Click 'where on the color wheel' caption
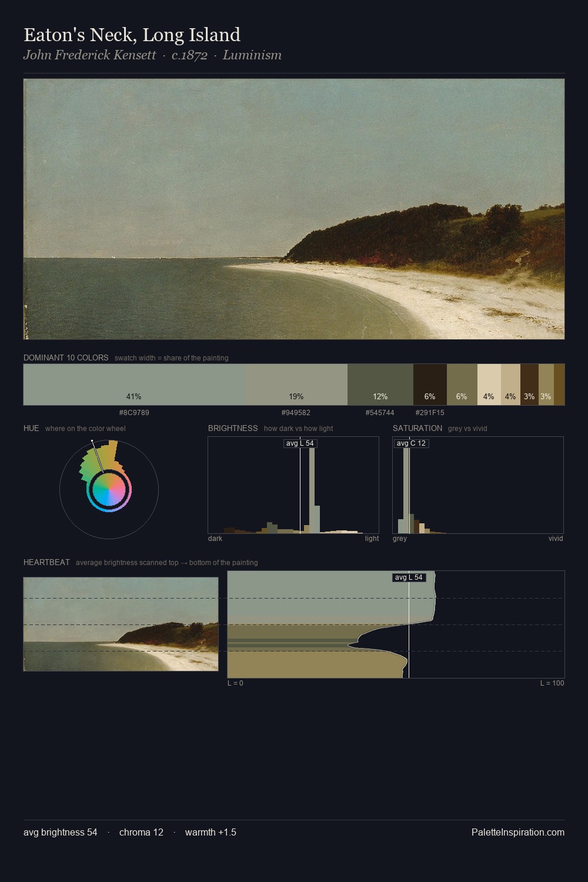This screenshot has width=588, height=882. (85, 429)
